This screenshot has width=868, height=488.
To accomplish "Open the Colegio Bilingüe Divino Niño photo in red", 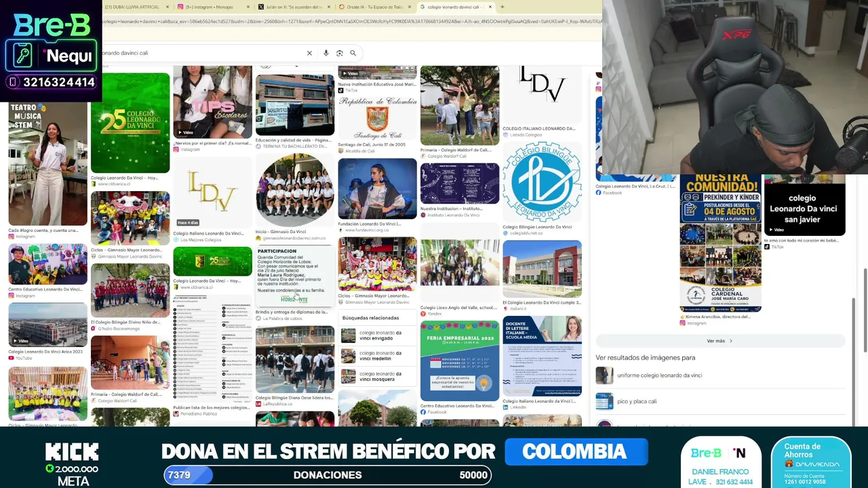I will click(x=130, y=290).
